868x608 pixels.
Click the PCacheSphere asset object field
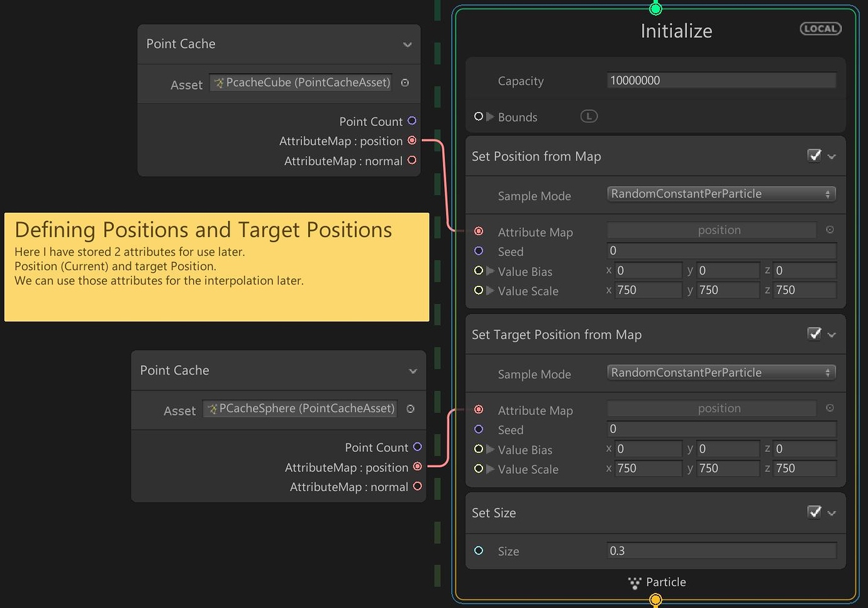click(301, 408)
